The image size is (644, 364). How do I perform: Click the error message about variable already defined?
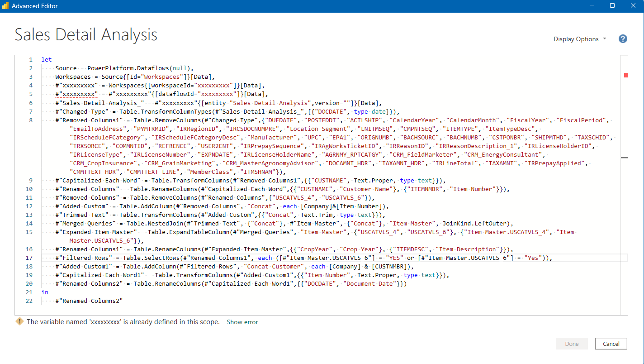(123, 322)
